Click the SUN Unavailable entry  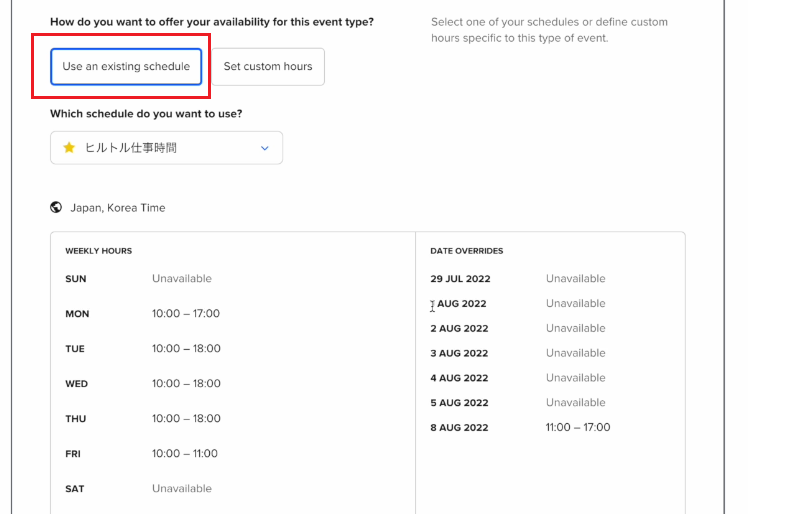182,279
